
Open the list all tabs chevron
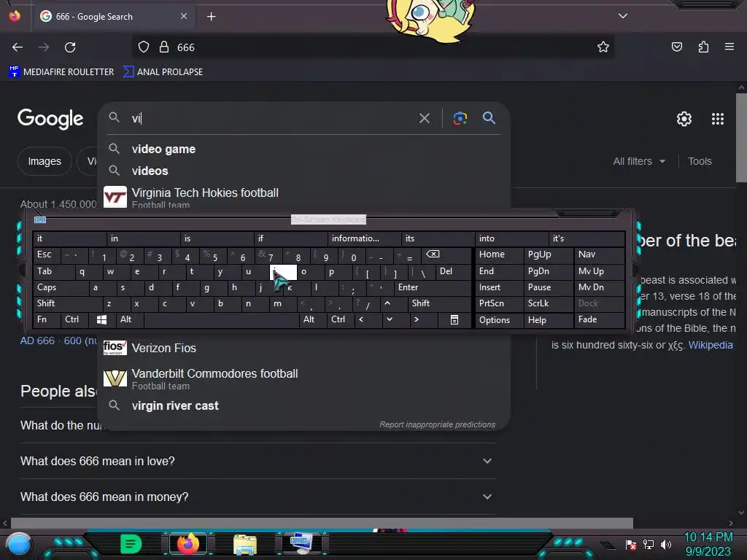pos(623,16)
